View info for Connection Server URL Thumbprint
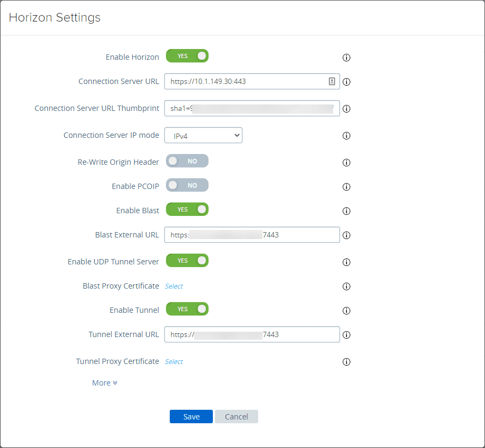Image resolution: width=485 pixels, height=448 pixels. [347, 109]
